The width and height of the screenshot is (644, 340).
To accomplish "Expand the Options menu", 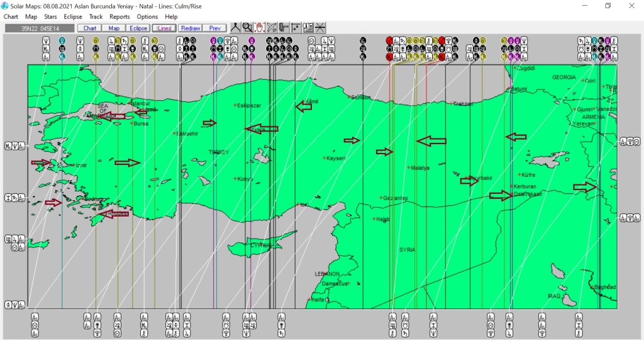I will pyautogui.click(x=147, y=16).
